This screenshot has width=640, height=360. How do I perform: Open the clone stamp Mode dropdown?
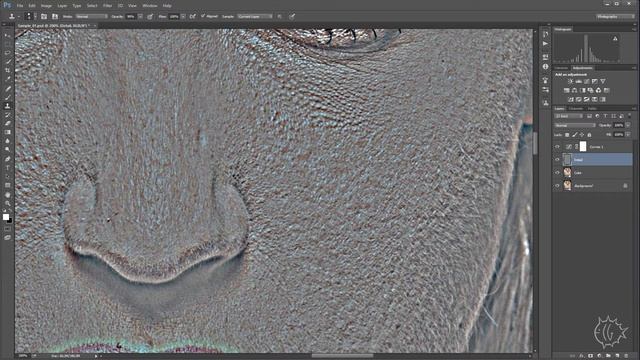coord(91,16)
